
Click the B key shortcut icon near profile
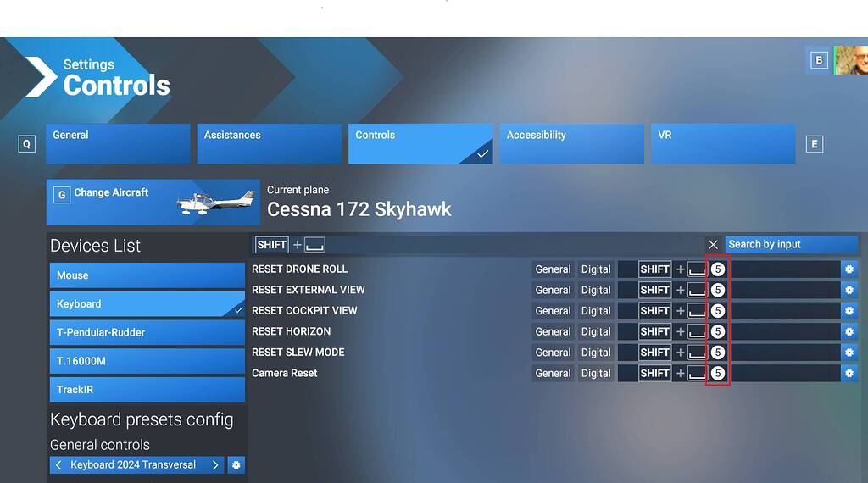pos(819,60)
